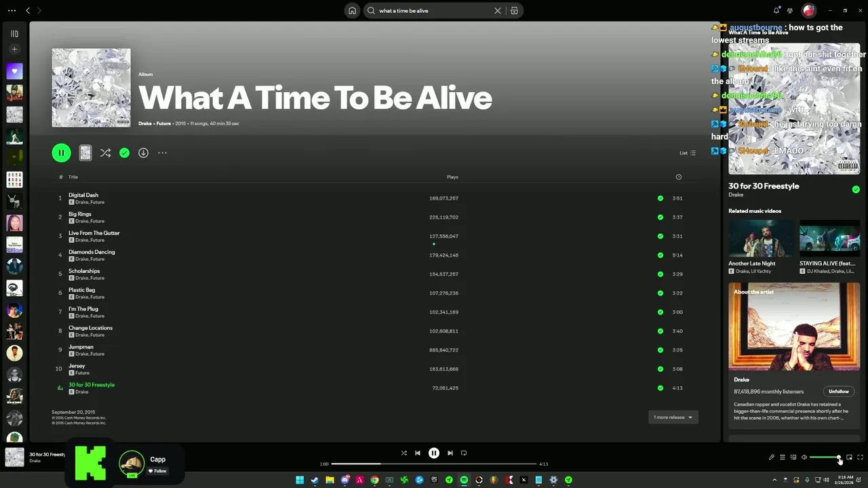
Task: Enter full screen player icon
Action: pos(860,457)
